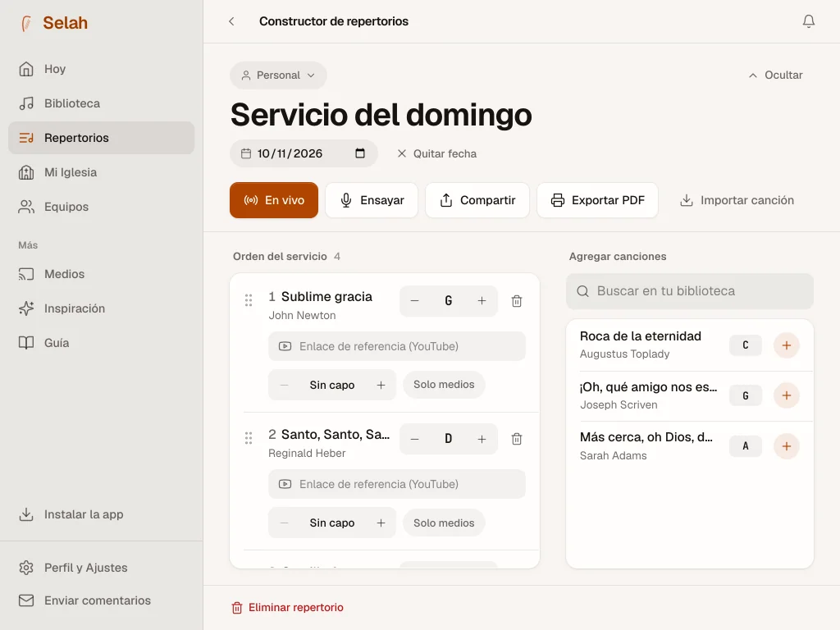Increase capo for Santo, Santo
Screen dimensions: 840x630
pos(381,523)
